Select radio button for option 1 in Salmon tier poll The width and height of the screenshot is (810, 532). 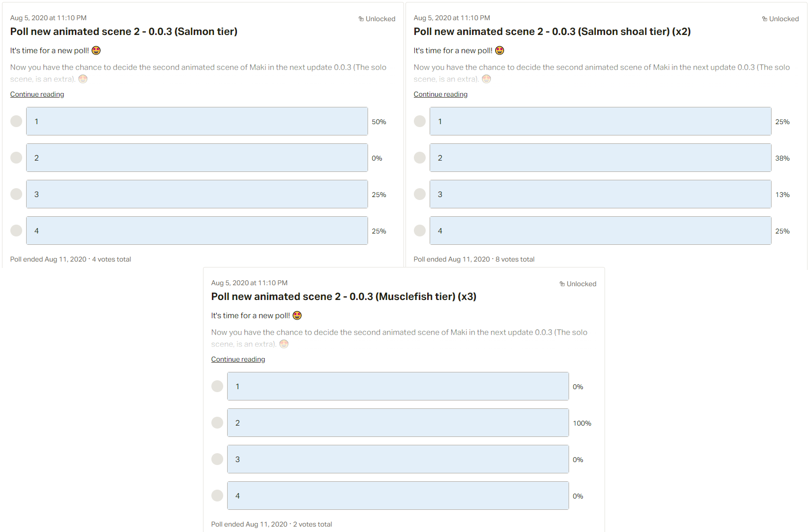pyautogui.click(x=16, y=121)
